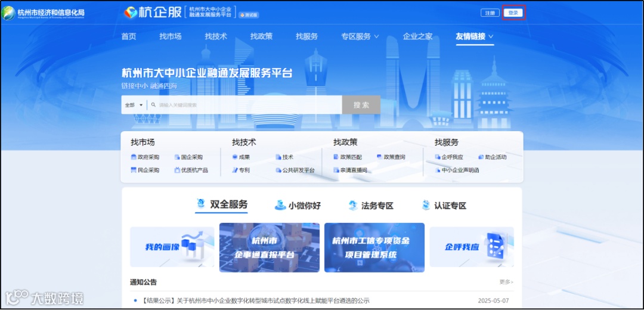Viewport: 644px width, 310px height.
Task: Click the 成果 icon
Action: (x=235, y=157)
